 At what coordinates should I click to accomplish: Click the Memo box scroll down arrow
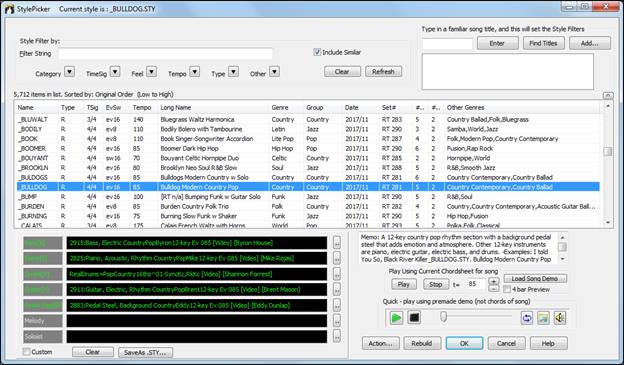(x=563, y=259)
